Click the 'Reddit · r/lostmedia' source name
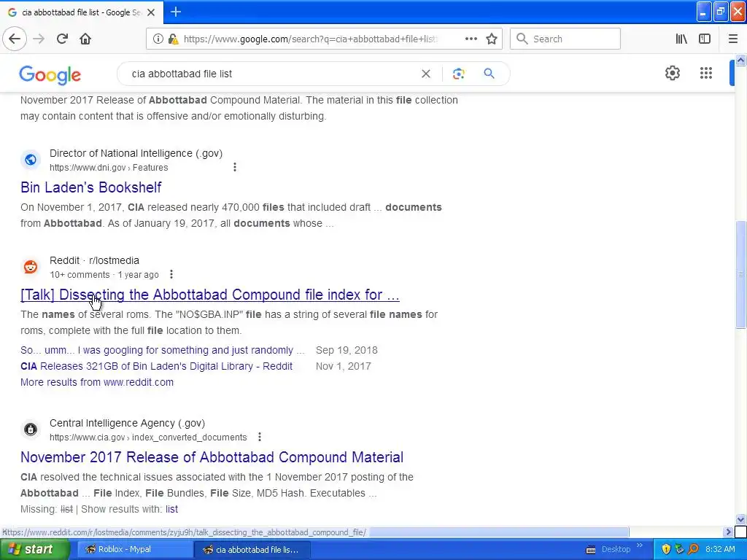The image size is (747, 560). coord(94,260)
